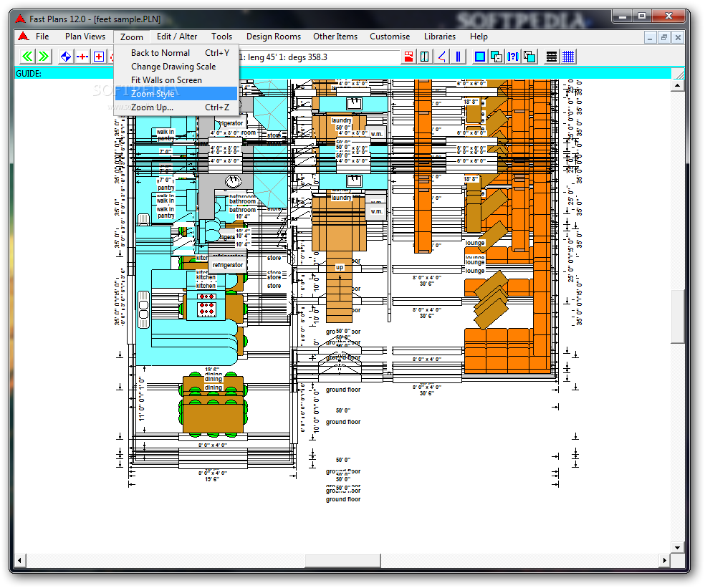Open the Libraries menu
The width and height of the screenshot is (705, 588).
440,37
